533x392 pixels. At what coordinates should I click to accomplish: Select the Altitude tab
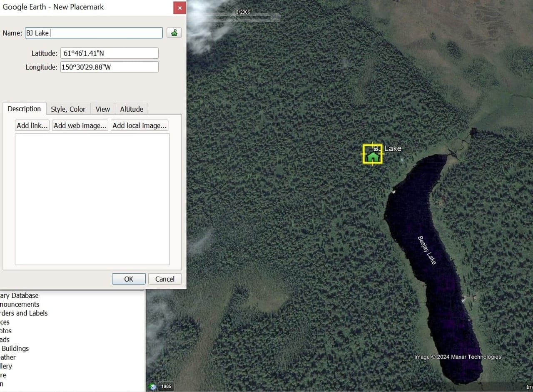pyautogui.click(x=132, y=109)
